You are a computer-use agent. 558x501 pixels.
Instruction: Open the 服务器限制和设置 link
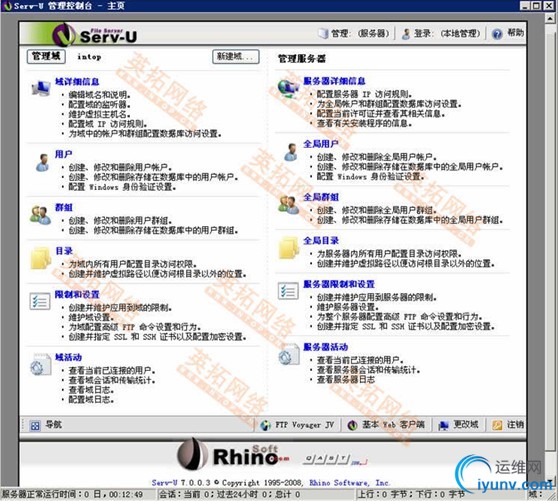coord(339,284)
